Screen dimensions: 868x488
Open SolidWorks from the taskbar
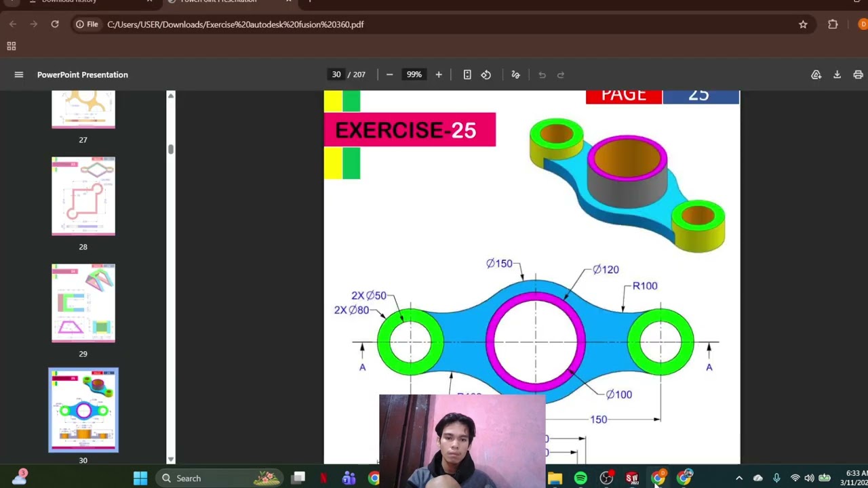click(632, 479)
